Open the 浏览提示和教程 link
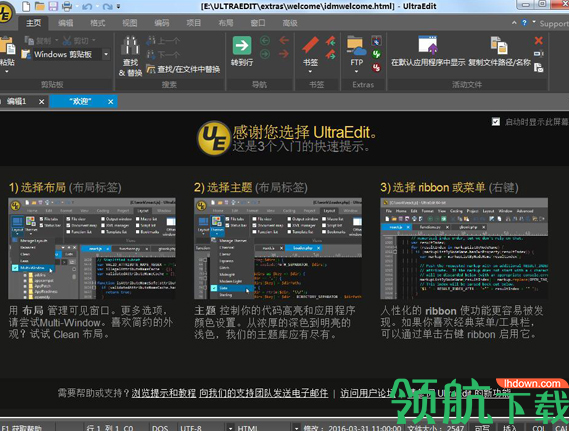 (164, 393)
